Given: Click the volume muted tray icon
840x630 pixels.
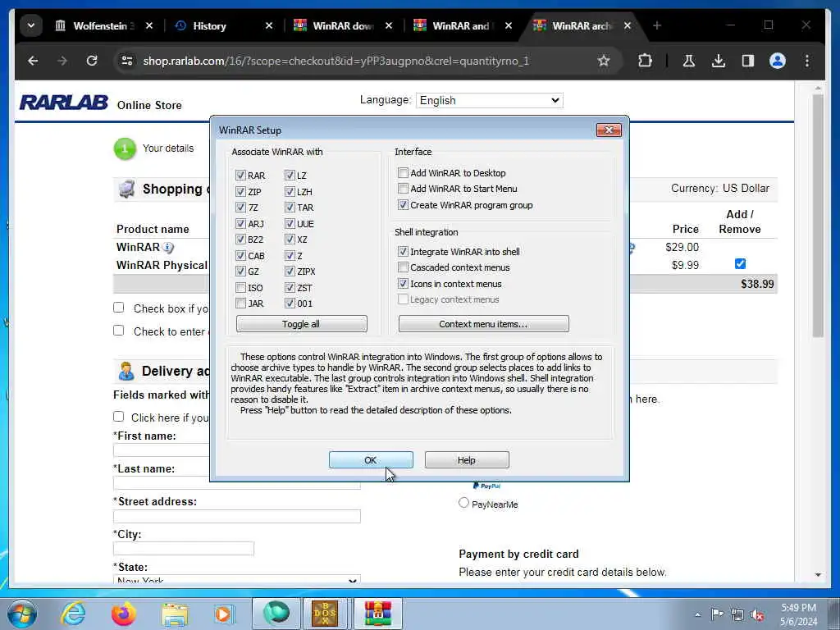Looking at the screenshot, I should coord(757,614).
